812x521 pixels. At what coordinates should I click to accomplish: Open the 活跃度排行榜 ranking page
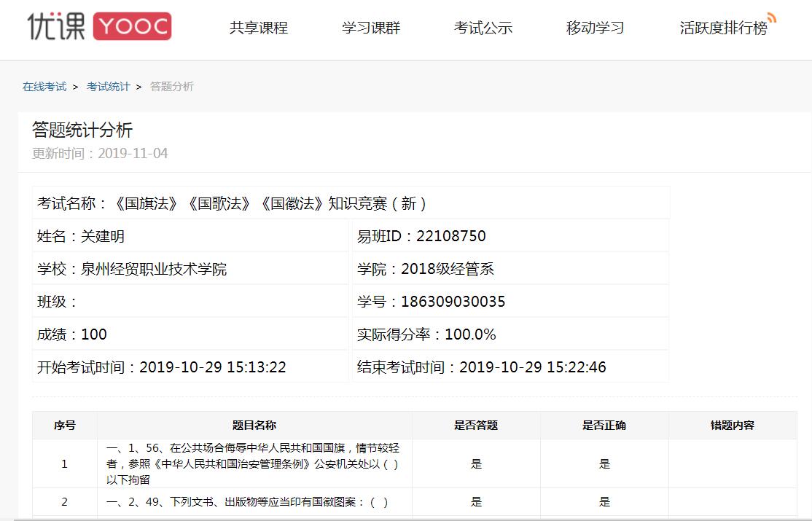[723, 28]
